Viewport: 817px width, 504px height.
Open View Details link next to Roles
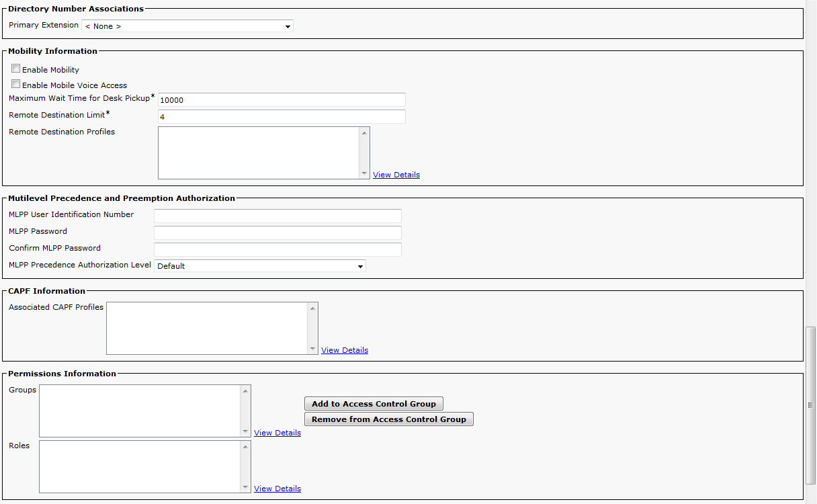pos(277,489)
